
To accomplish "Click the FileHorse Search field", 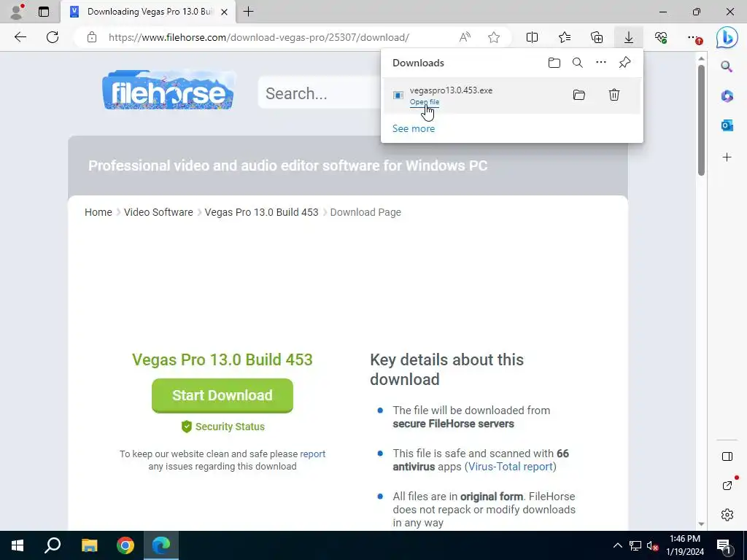I will pyautogui.click(x=318, y=93).
